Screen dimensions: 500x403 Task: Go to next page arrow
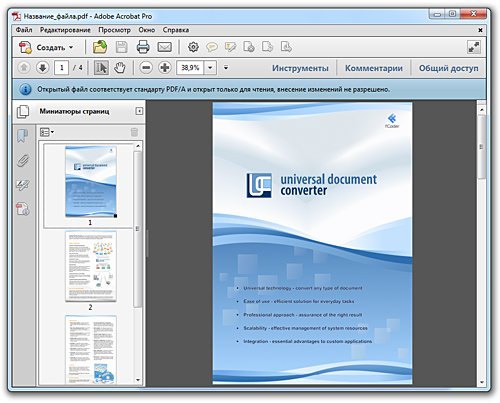point(42,68)
